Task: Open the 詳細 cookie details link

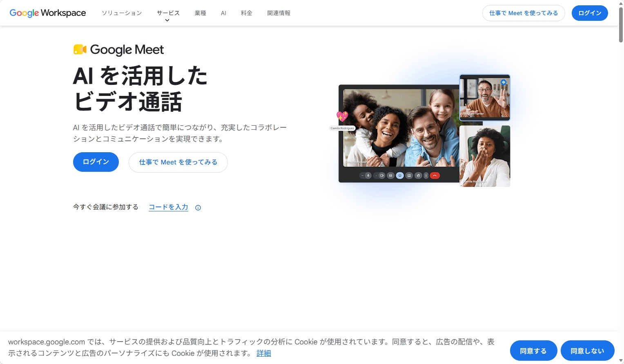Action: (x=264, y=353)
